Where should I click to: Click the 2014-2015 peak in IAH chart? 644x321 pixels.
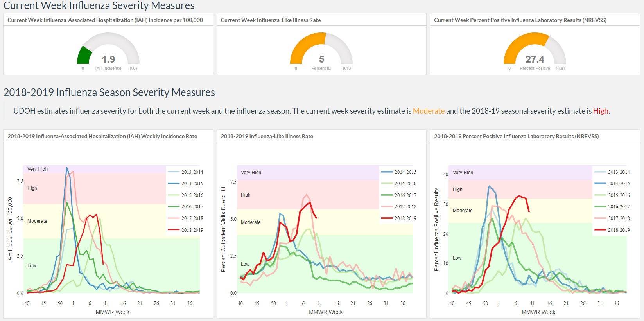point(67,168)
